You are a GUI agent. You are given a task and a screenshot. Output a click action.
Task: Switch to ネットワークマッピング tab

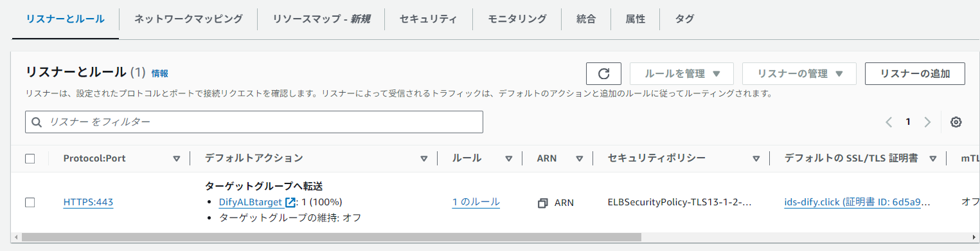[188, 19]
